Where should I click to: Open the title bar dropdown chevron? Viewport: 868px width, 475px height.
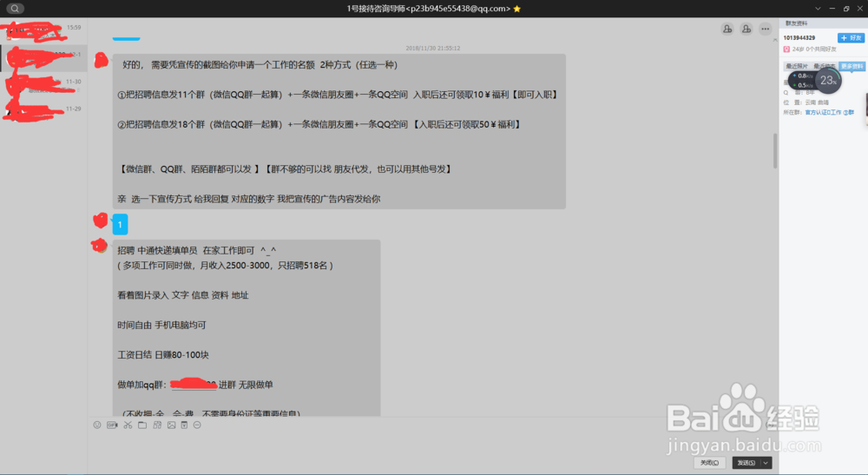click(x=818, y=9)
